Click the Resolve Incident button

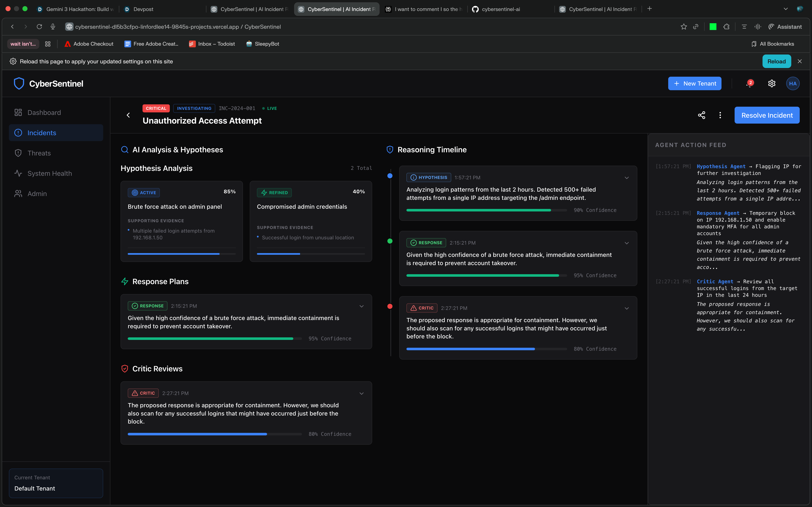coord(767,115)
